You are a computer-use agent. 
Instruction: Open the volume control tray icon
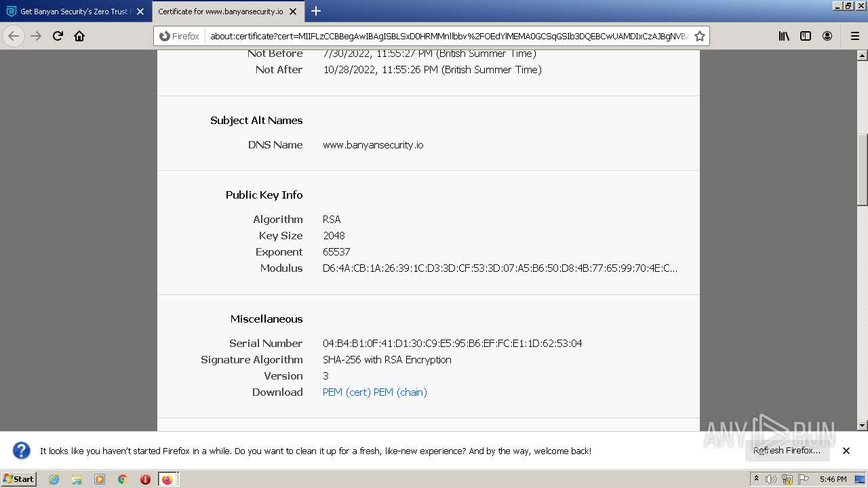coord(771,479)
